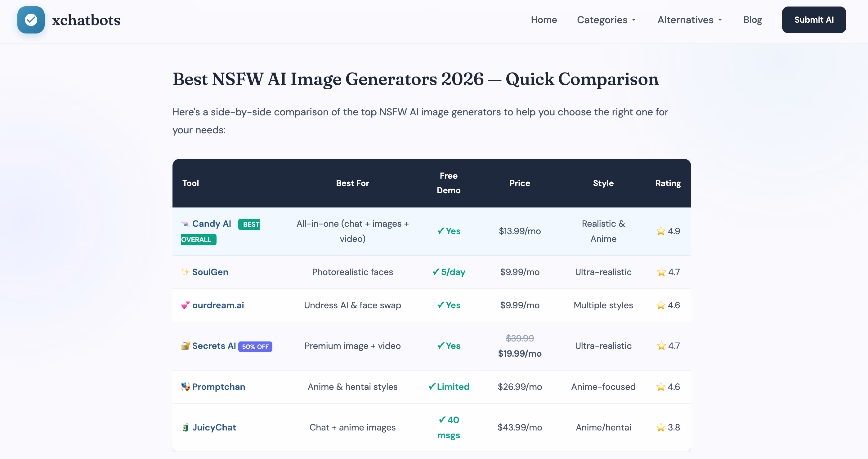868x459 pixels.
Task: Open the Promptchan tool link
Action: pyautogui.click(x=219, y=387)
